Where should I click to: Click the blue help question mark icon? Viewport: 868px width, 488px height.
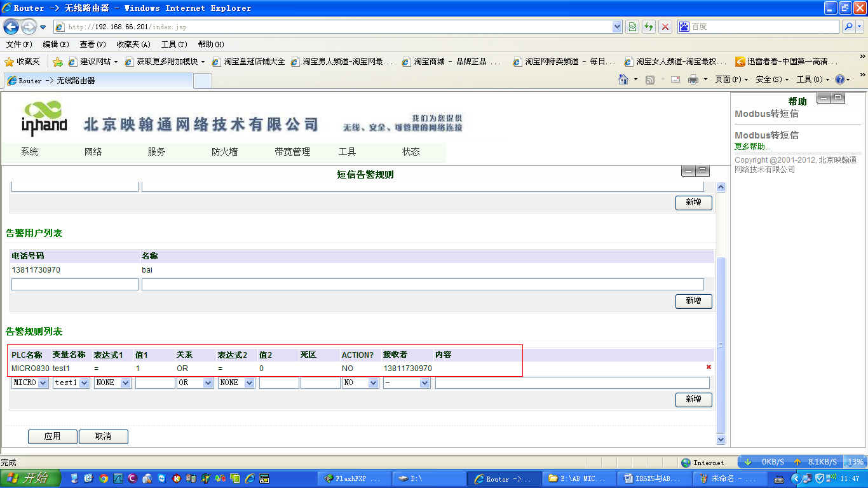click(839, 79)
